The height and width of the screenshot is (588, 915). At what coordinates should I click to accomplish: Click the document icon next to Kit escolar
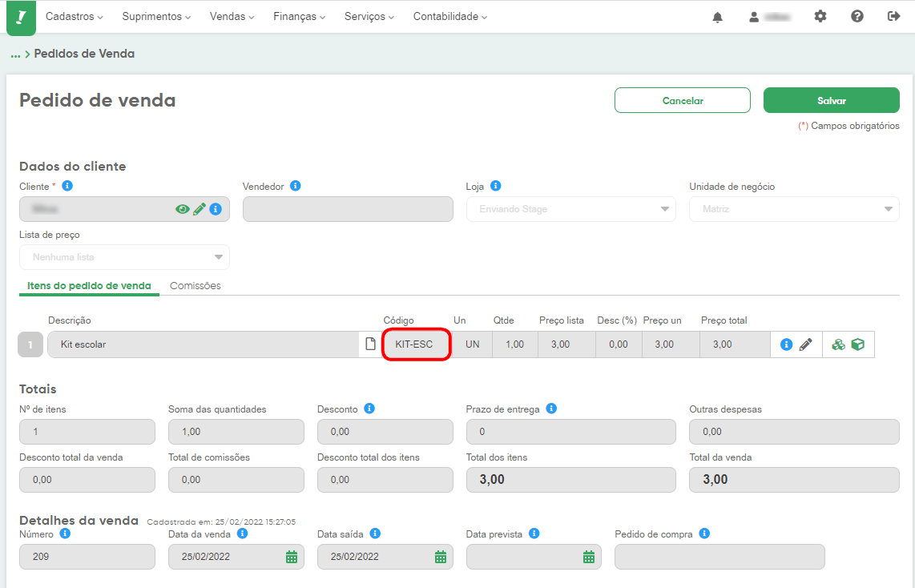(x=370, y=344)
